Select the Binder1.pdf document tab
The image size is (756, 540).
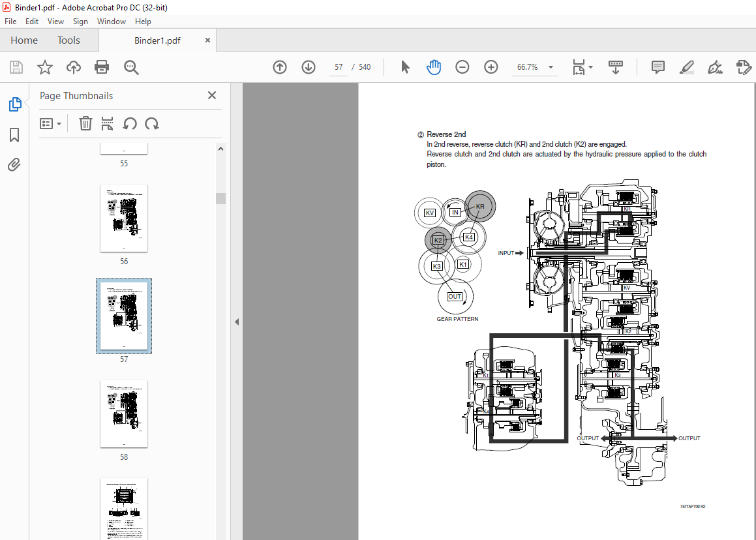(157, 40)
